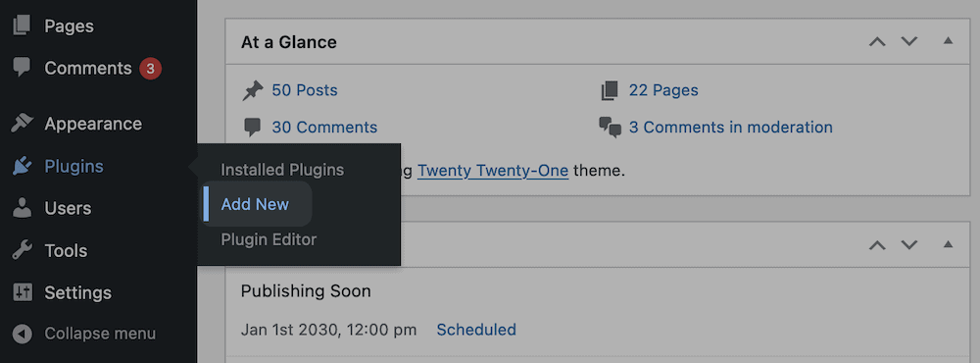This screenshot has height=363, width=980.
Task: Click the Pages icon in sidebar
Action: coord(22,26)
